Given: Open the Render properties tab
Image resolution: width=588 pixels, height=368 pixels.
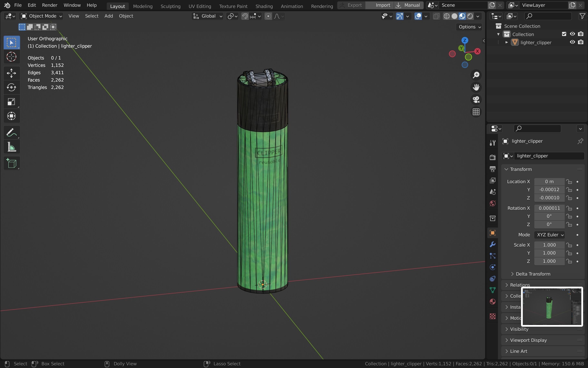Looking at the screenshot, I should (492, 157).
